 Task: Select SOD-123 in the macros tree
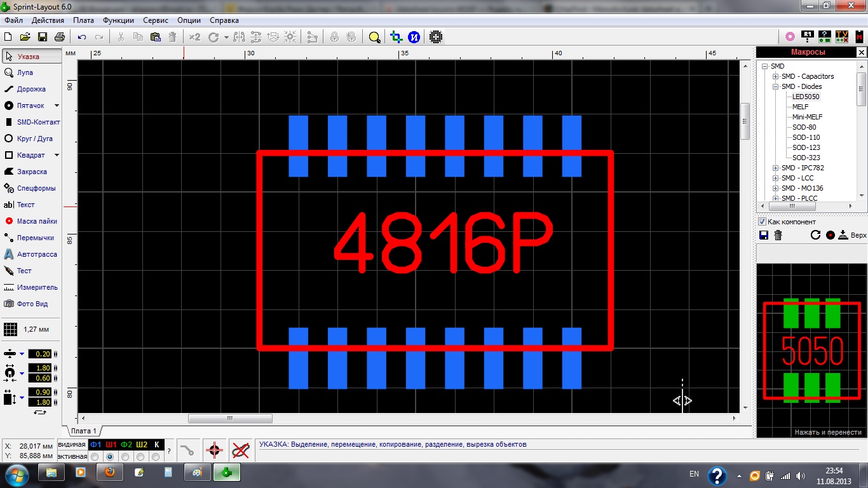(x=806, y=147)
